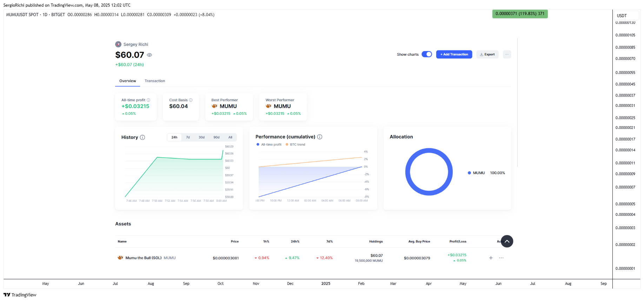The width and height of the screenshot is (644, 301).
Task: Sort assets by 7d% column header
Action: coord(330,241)
